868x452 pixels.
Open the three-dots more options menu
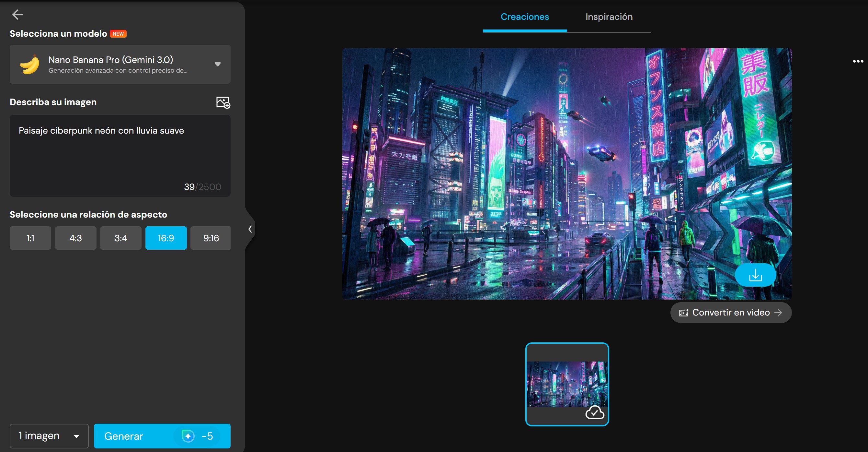pos(858,61)
